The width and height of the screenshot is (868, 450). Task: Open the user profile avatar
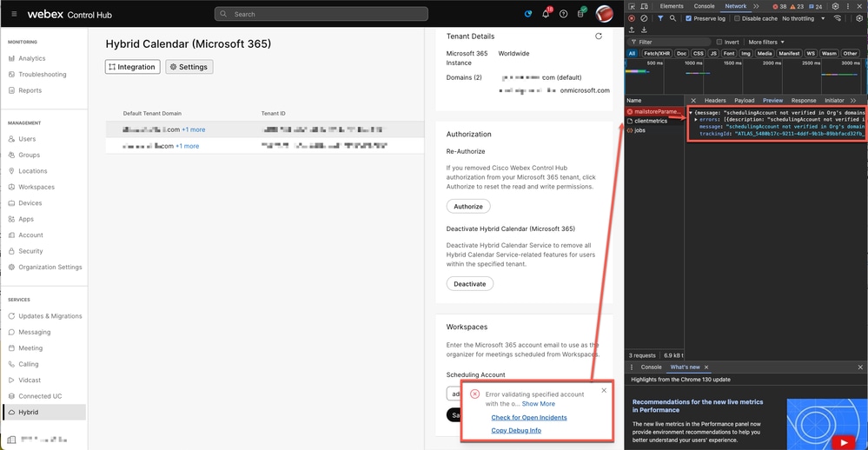pos(604,13)
